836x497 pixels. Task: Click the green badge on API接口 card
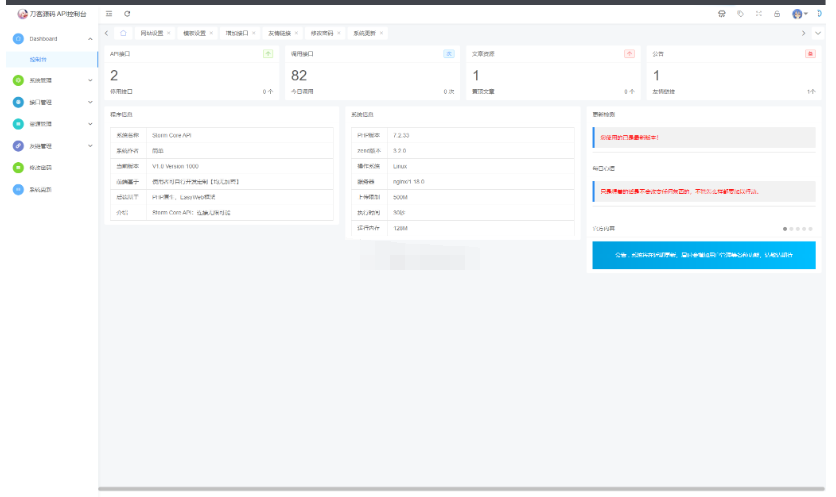[x=268, y=54]
